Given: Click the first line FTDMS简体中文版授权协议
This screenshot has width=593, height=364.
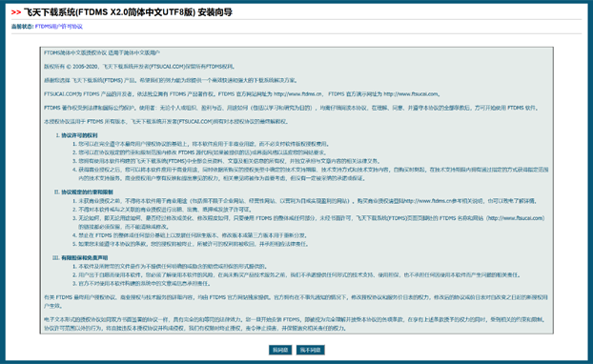Looking at the screenshot, I should 102,53.
